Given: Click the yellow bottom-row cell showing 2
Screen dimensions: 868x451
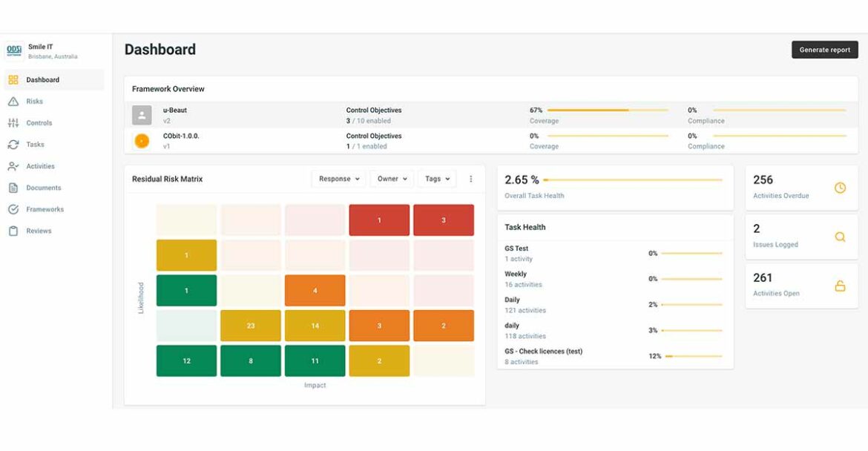Looking at the screenshot, I should [x=379, y=361].
